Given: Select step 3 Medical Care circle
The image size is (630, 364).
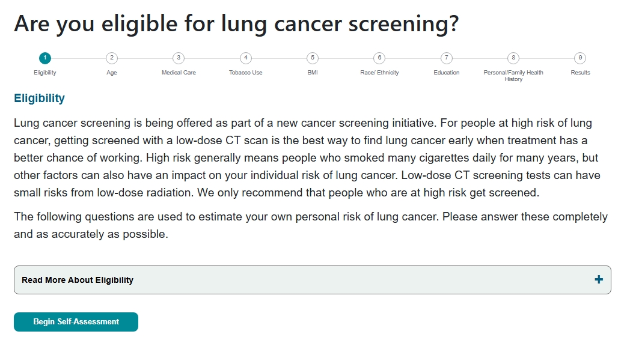Looking at the screenshot, I should [x=179, y=58].
